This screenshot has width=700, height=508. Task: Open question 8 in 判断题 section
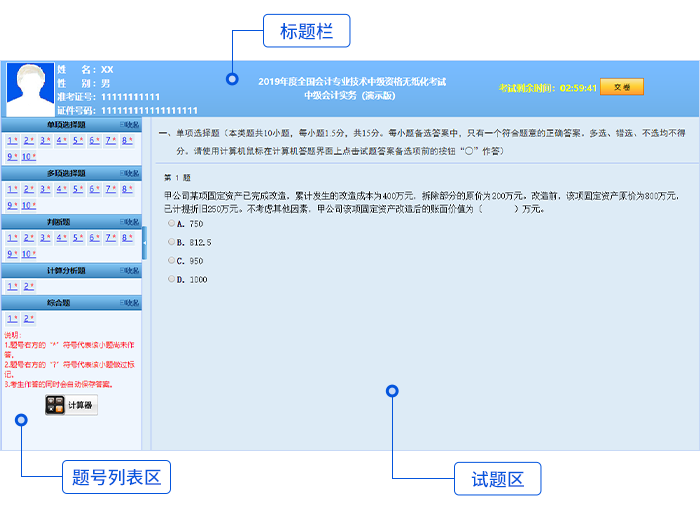click(126, 237)
